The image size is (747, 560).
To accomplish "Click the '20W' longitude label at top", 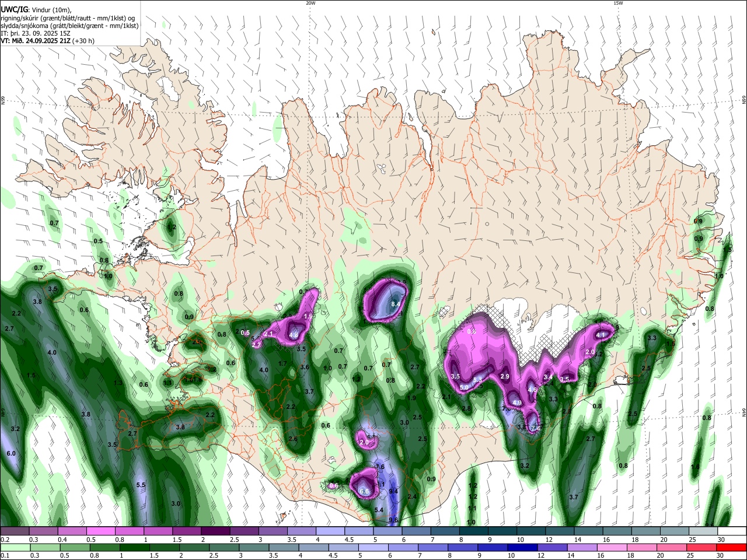I will pyautogui.click(x=310, y=2).
